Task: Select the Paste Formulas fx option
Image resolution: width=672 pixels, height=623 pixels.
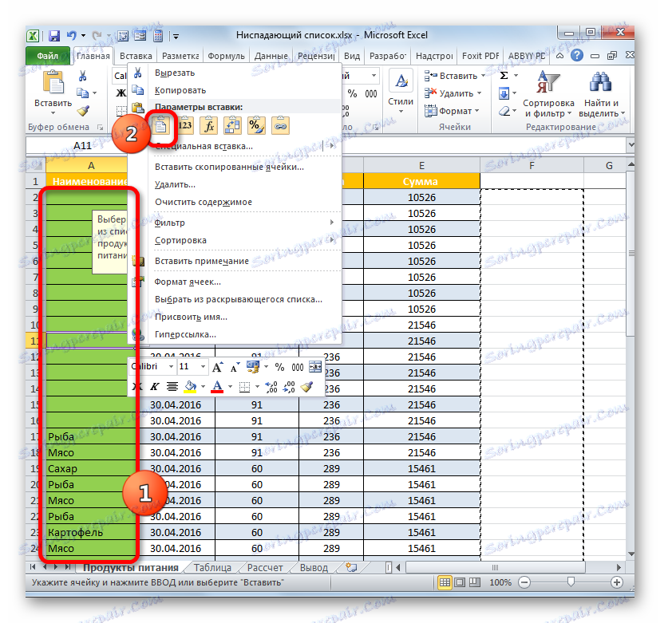Action: click(209, 125)
